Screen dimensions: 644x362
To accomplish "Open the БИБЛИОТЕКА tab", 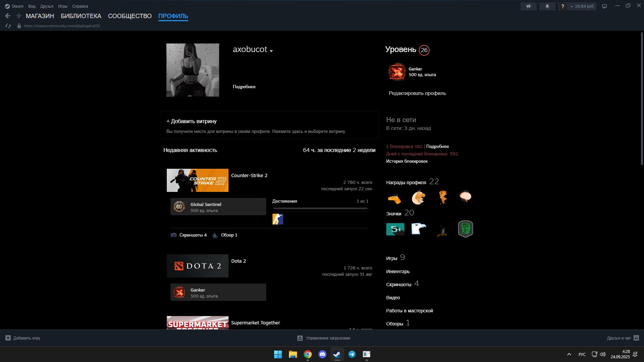I will [x=81, y=16].
